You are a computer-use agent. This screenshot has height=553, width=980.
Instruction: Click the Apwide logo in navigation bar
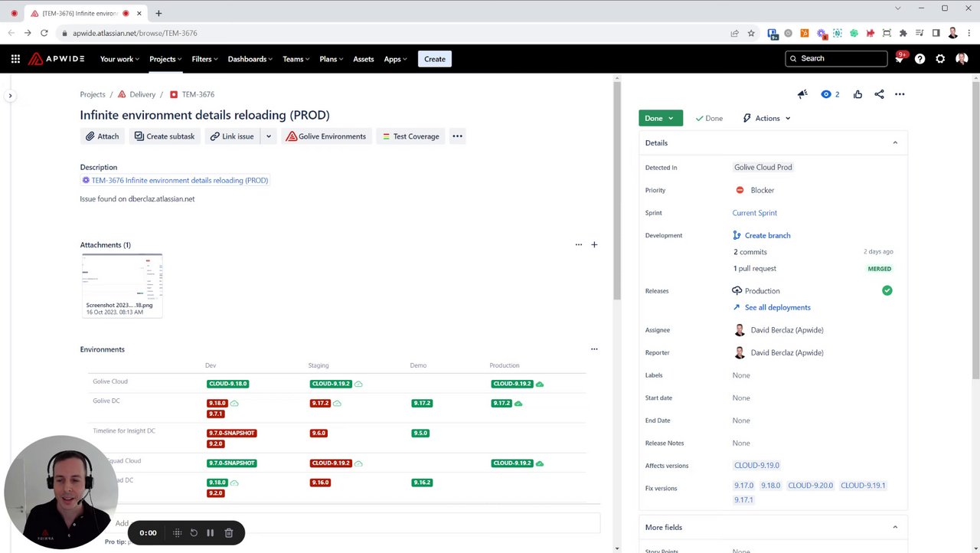click(x=56, y=59)
